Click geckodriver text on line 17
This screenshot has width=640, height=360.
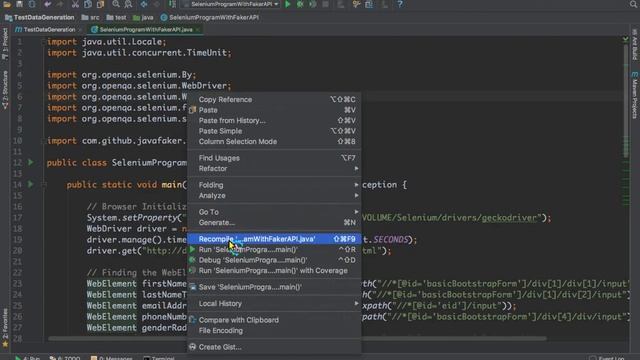coord(509,218)
